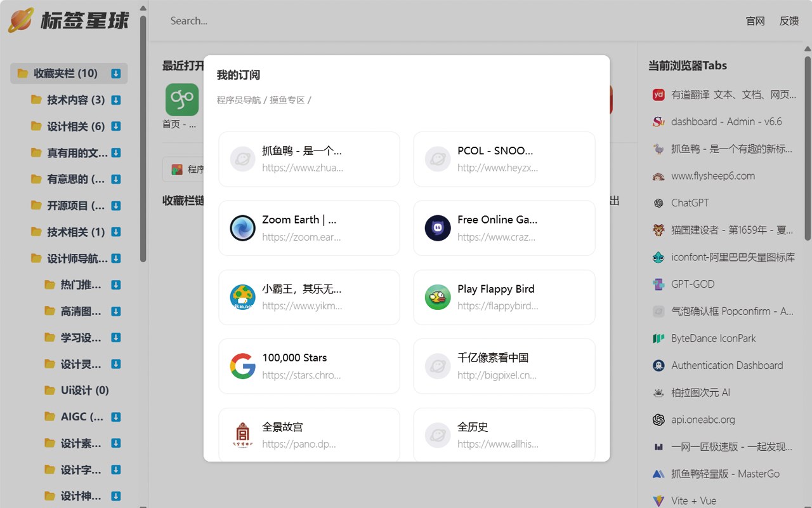Open the Play Flappy Bird card
The image size is (812, 508).
[504, 297]
